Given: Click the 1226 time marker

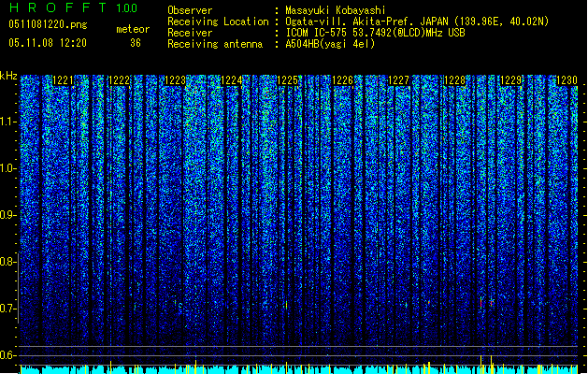Looking at the screenshot, I should 343,80.
